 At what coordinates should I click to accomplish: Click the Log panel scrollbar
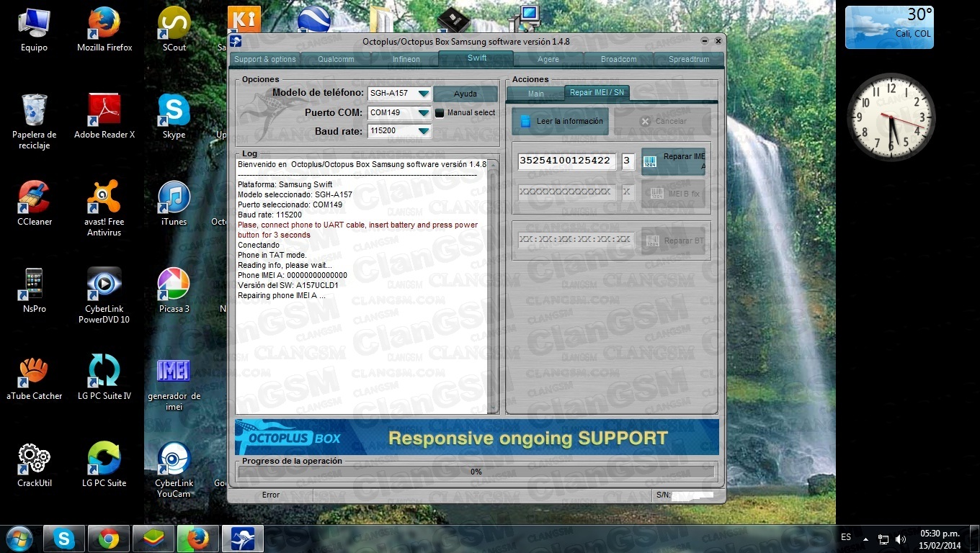494,285
